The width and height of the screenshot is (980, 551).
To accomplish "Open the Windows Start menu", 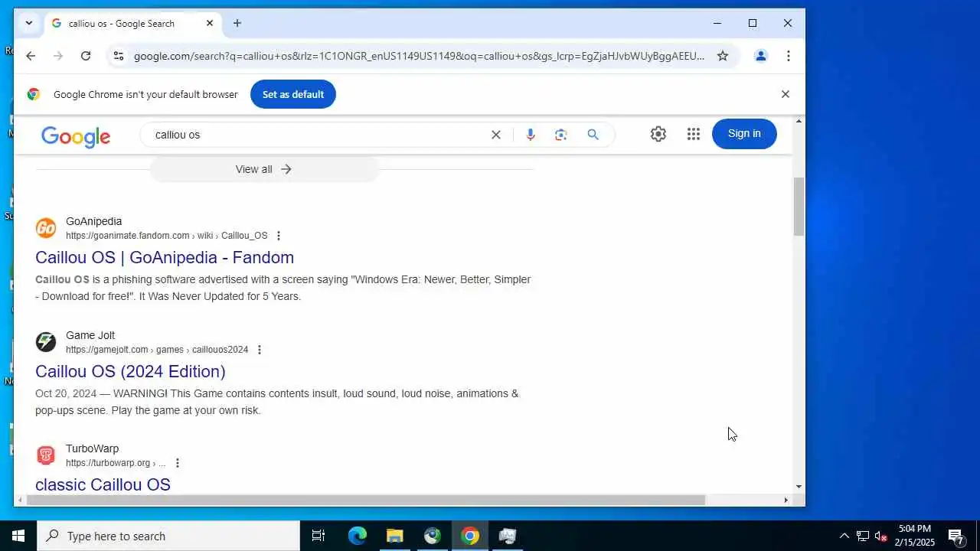I will (18, 536).
